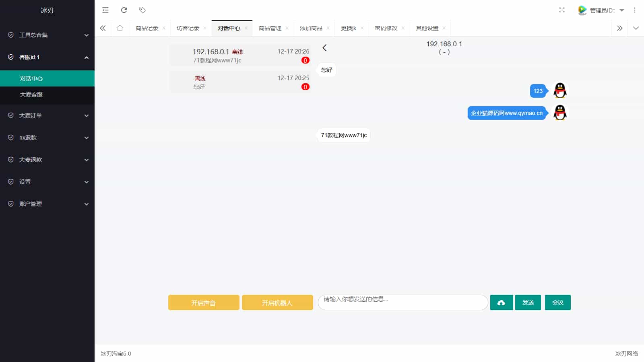This screenshot has width=644, height=362.
Task: Toggle the robot with 开启机器人 button
Action: (x=277, y=302)
